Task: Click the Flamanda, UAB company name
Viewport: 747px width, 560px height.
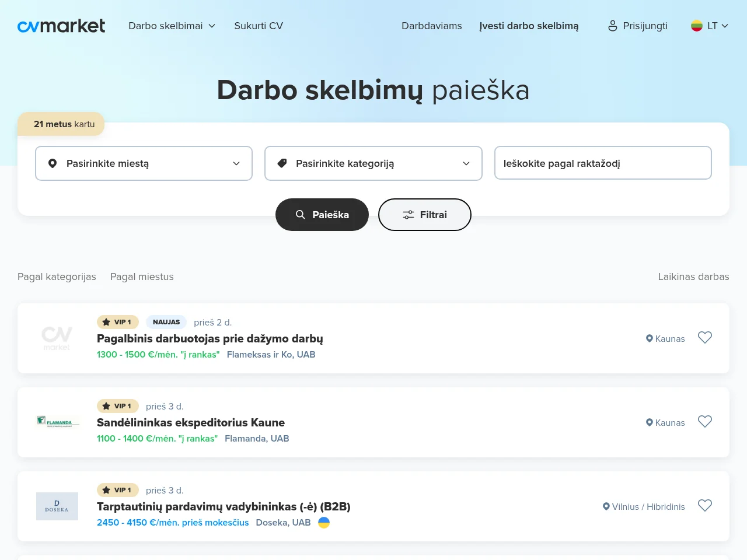Action: (257, 439)
